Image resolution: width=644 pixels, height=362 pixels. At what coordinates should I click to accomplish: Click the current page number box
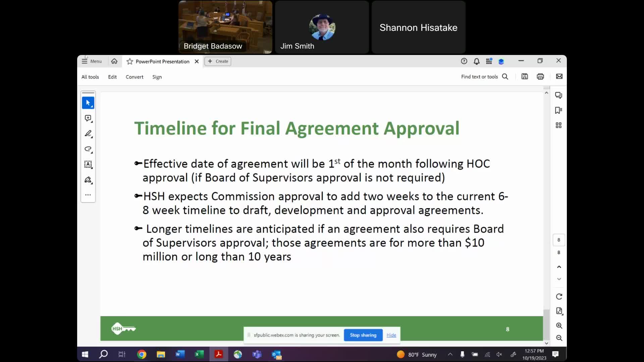(x=558, y=240)
